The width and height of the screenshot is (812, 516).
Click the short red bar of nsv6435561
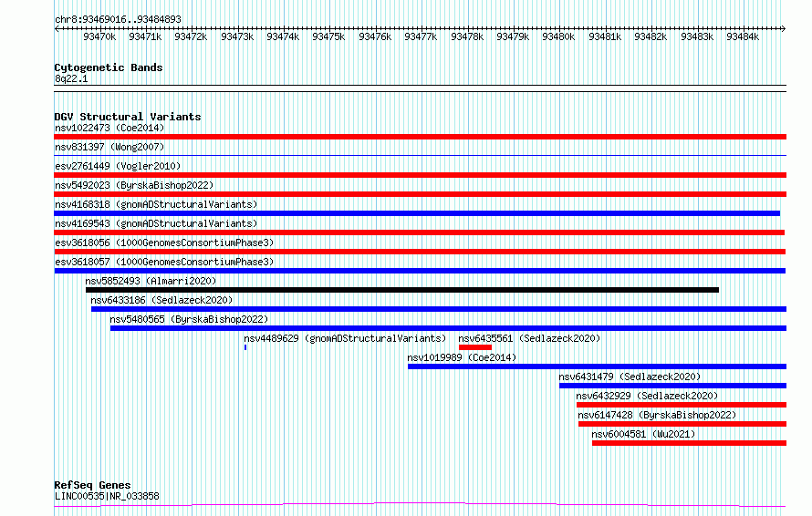point(474,347)
